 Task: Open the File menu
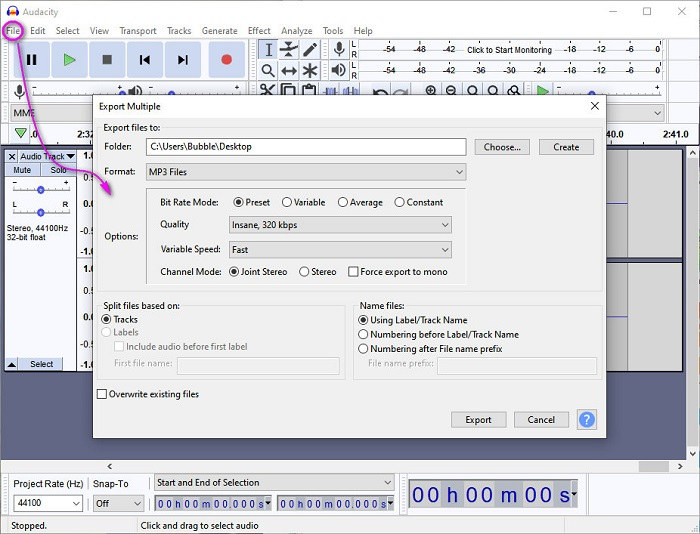tap(13, 31)
